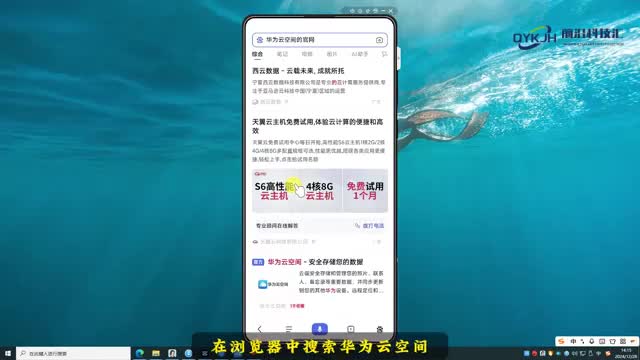Open the browser menu hamburger icon
The image size is (640, 360).
coord(289,329)
